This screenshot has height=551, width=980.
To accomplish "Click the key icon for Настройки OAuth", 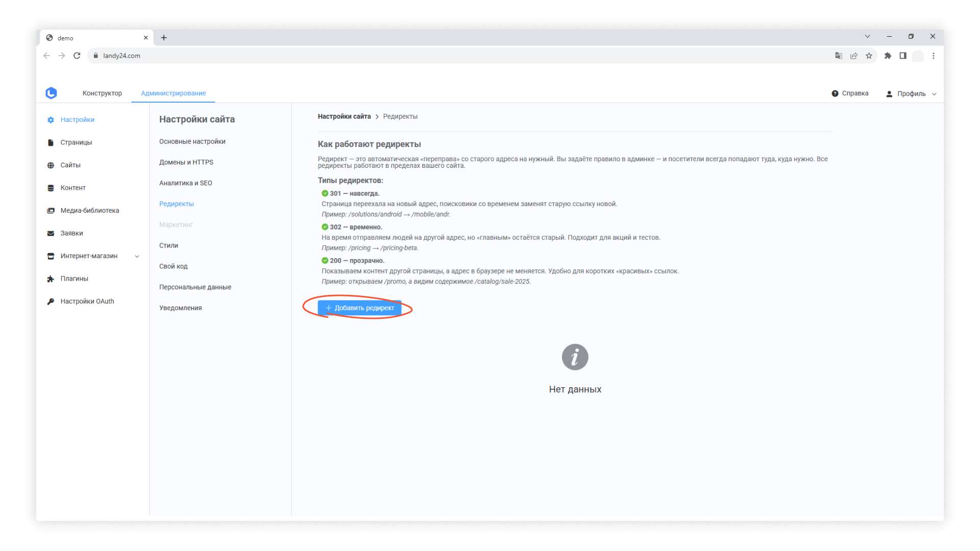I will pyautogui.click(x=51, y=302).
